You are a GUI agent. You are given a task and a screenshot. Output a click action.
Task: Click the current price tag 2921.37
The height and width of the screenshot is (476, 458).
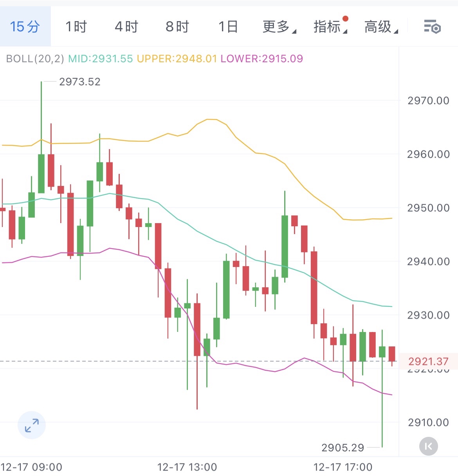pos(428,361)
